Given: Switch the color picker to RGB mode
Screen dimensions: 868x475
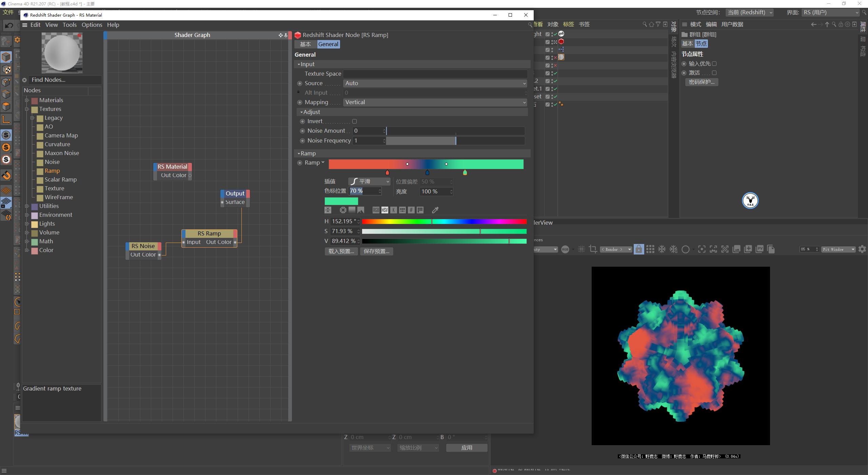Looking at the screenshot, I should [375, 210].
